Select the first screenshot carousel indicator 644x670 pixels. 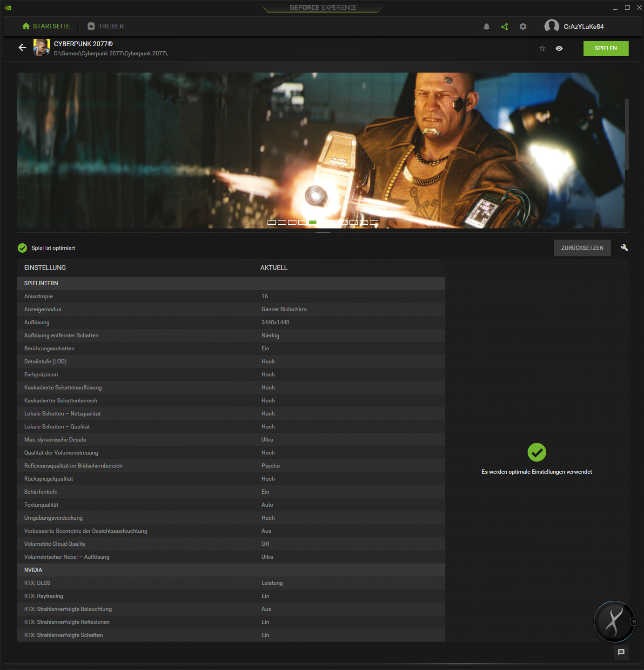(x=272, y=222)
